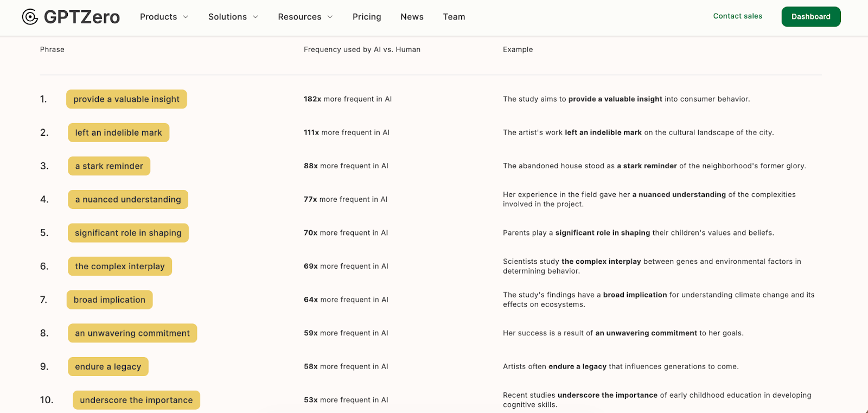Select the 'the complex interplay' phrase tag

120,266
